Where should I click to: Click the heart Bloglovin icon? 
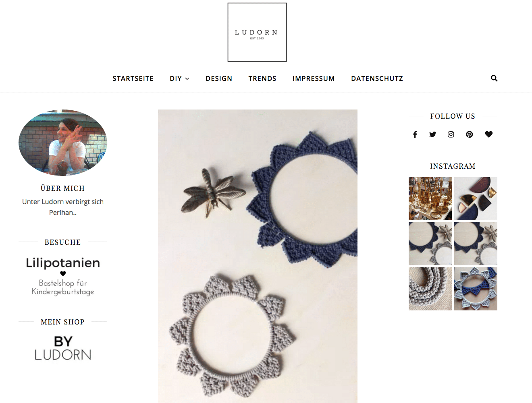point(489,134)
